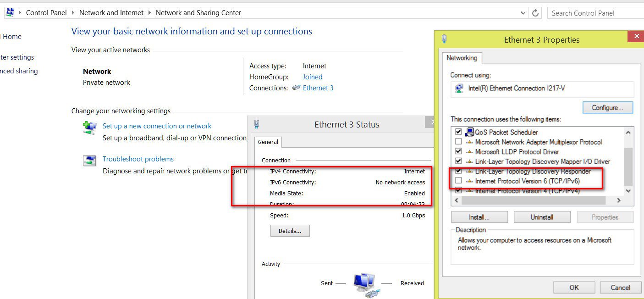644x299 pixels.
Task: Click the Media State Enabled value
Action: [414, 193]
